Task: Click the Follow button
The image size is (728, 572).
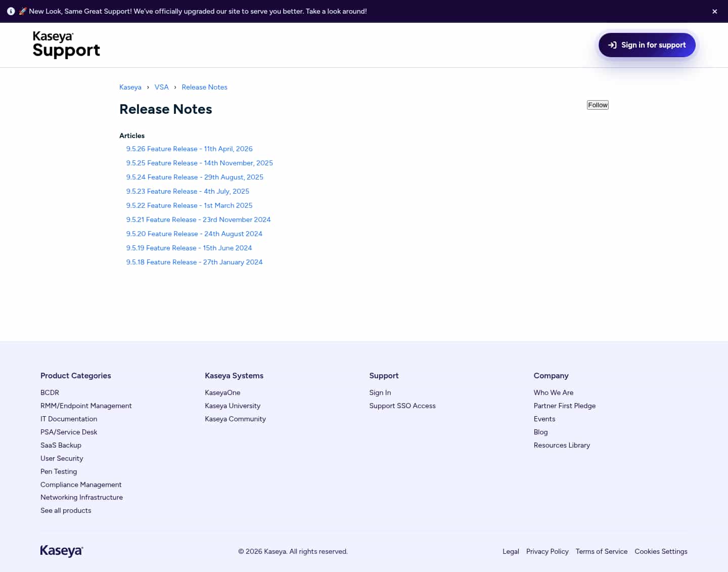Action: point(598,105)
